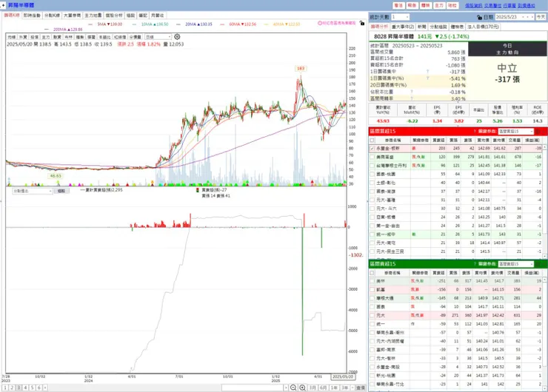
Task: Open the 個股資料 link
Action: 473,6
